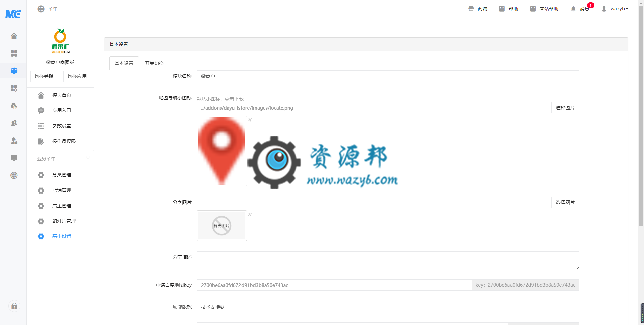Remove the map pin image with X
The height and width of the screenshot is (325, 644).
(x=250, y=120)
